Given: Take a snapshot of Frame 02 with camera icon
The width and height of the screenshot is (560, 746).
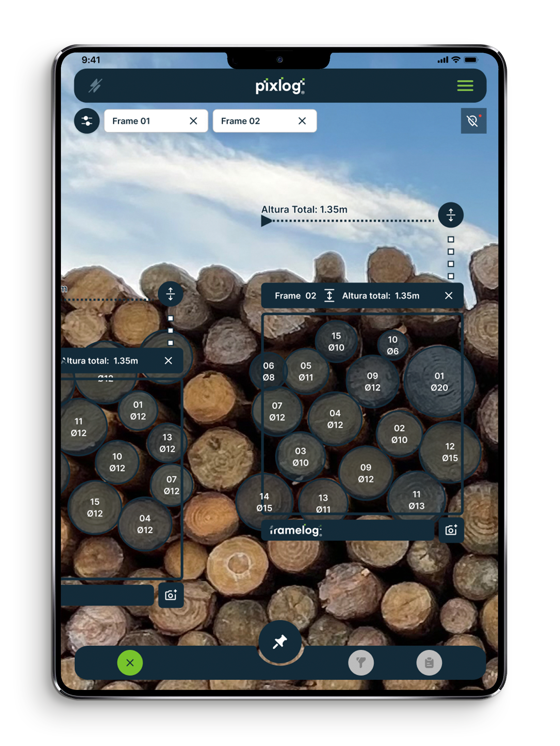Looking at the screenshot, I should pos(451,530).
